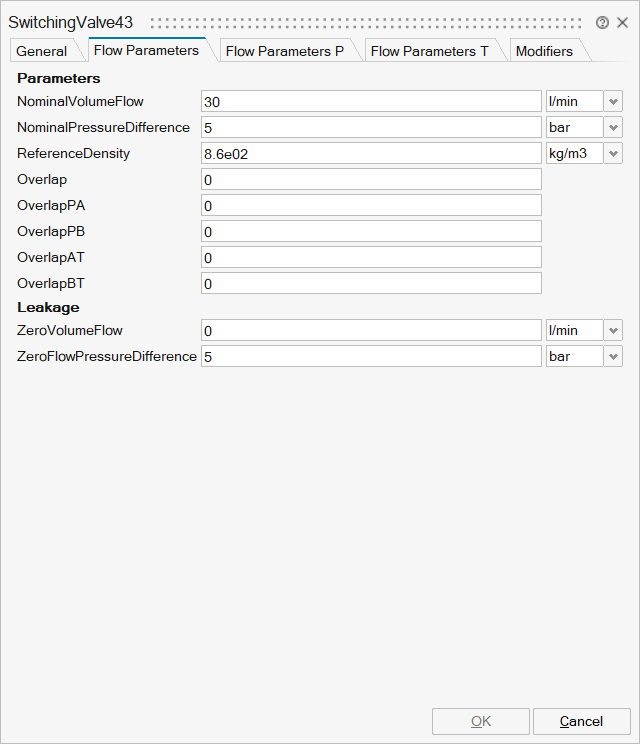
Task: Click the Overlap input field
Action: point(371,179)
